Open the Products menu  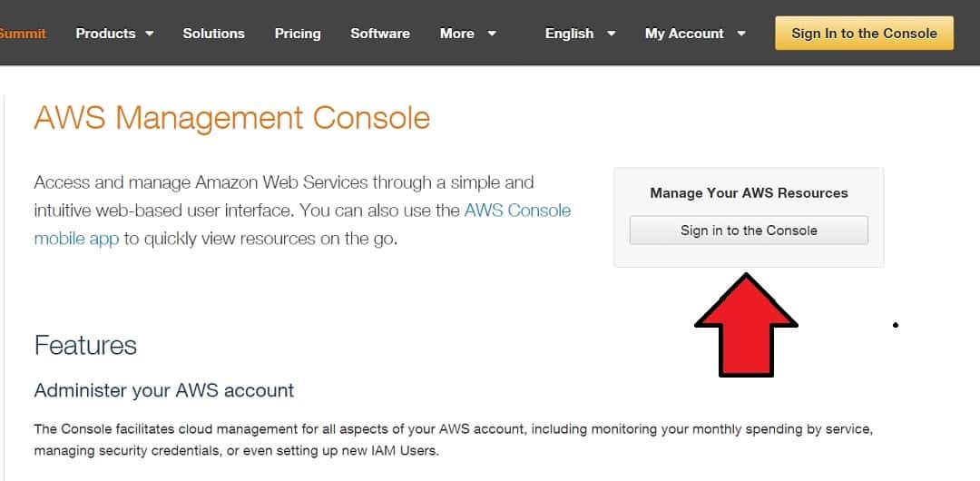click(x=105, y=34)
